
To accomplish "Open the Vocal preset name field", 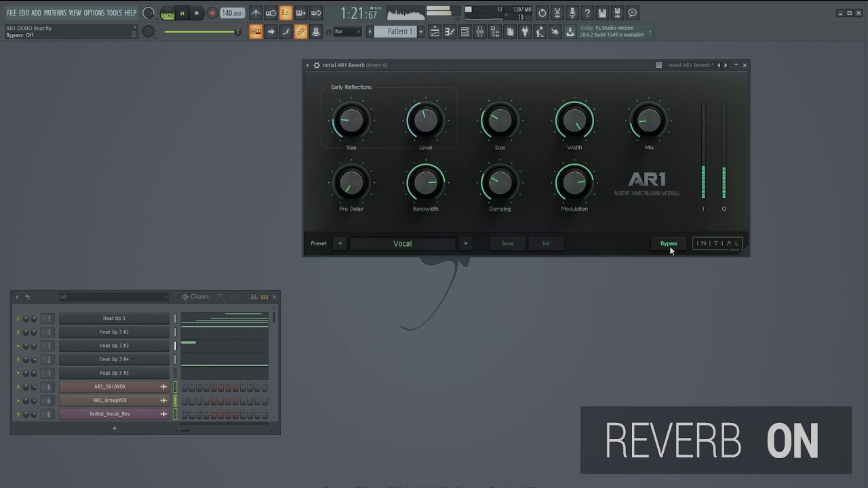I will click(x=403, y=243).
